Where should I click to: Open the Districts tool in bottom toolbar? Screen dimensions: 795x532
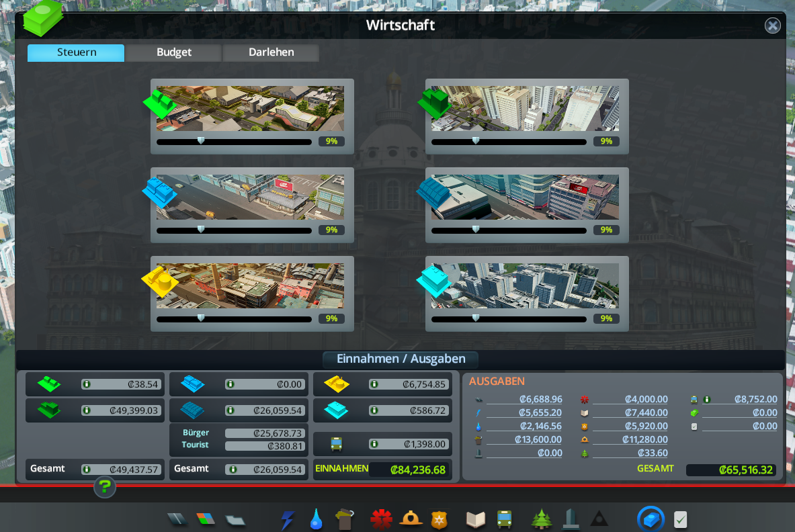coord(235,519)
